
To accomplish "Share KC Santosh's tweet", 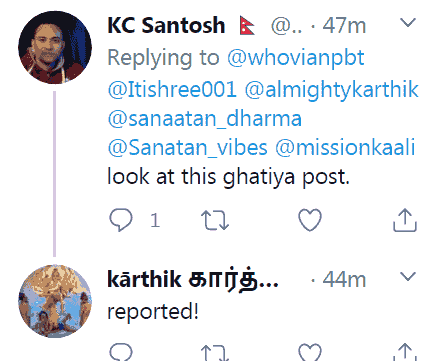I will tap(405, 220).
